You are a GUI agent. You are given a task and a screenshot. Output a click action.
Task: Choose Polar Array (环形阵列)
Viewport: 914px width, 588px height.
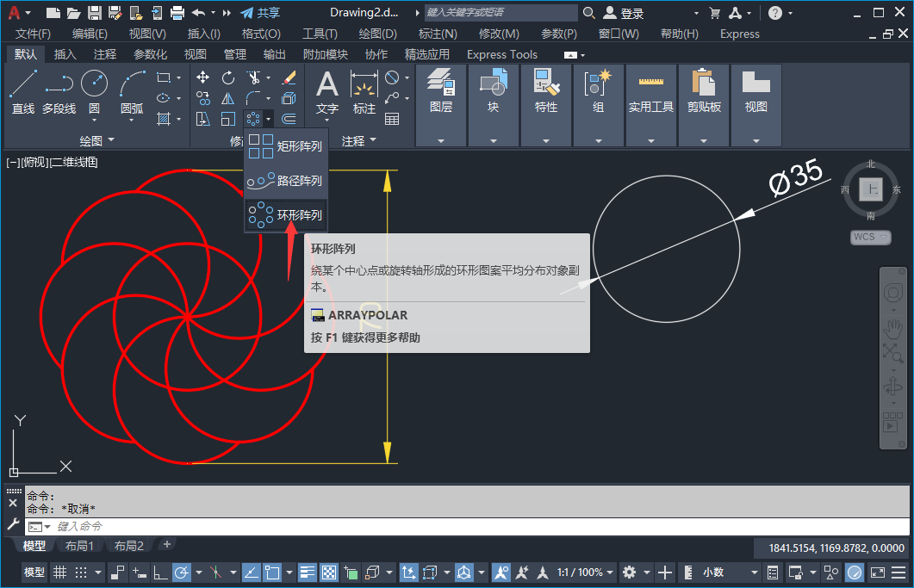click(x=286, y=215)
